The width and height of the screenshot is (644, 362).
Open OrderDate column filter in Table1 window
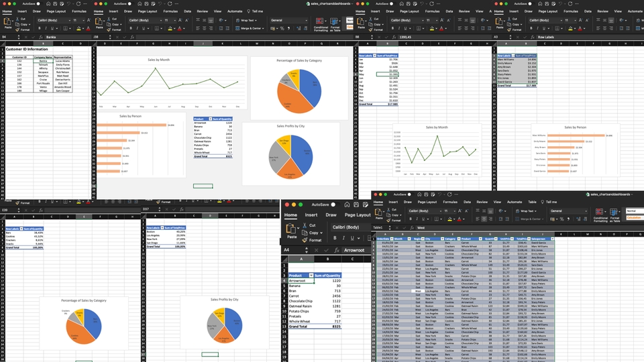[392, 239]
